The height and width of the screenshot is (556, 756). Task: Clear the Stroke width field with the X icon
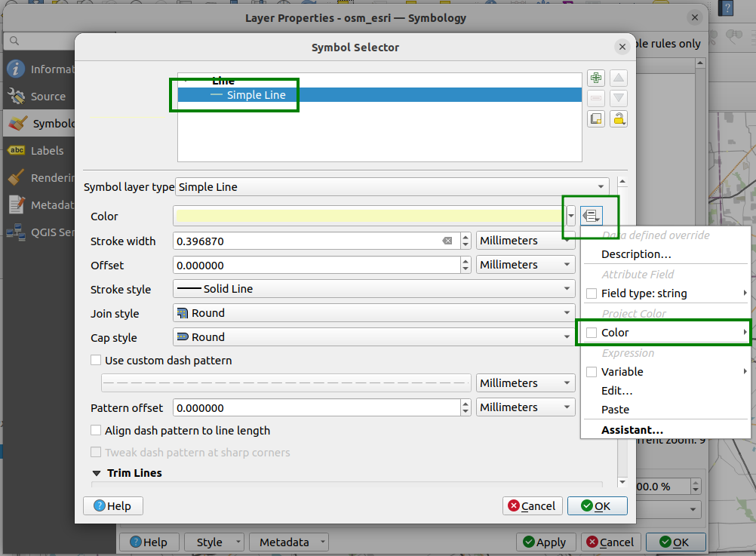click(447, 241)
